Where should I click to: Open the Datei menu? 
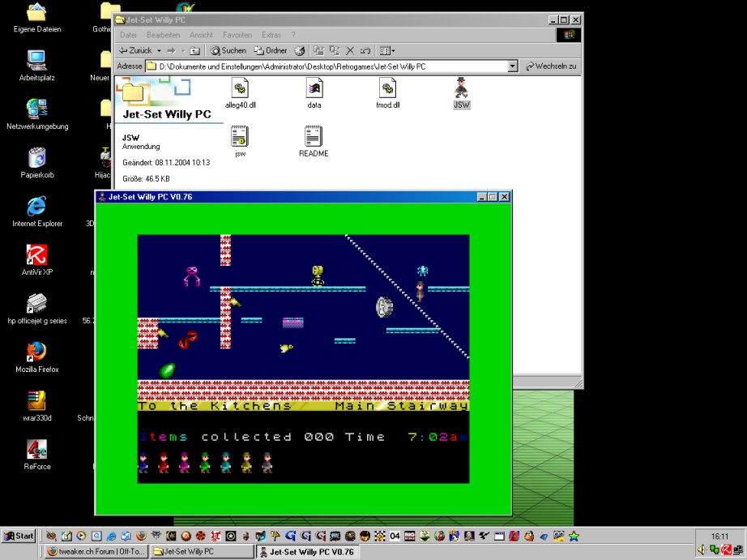coord(128,35)
